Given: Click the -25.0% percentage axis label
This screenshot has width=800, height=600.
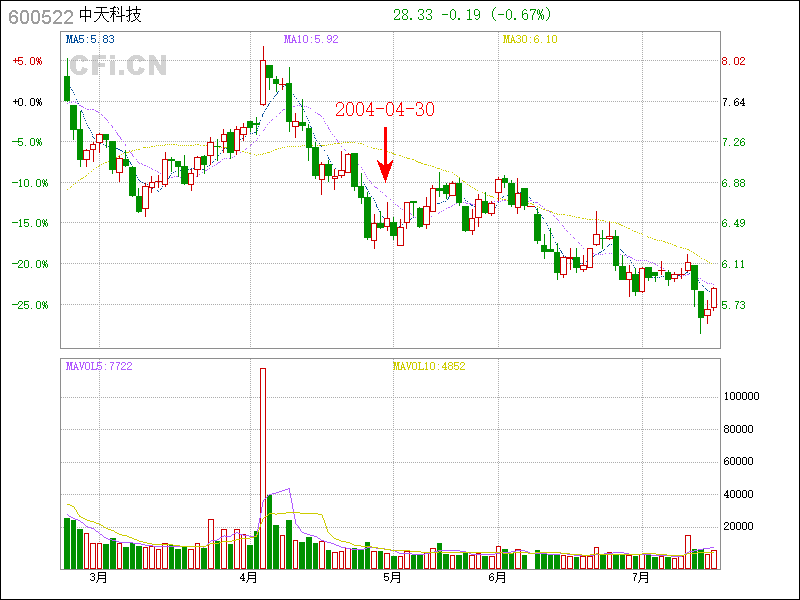Looking at the screenshot, I should point(27,305).
